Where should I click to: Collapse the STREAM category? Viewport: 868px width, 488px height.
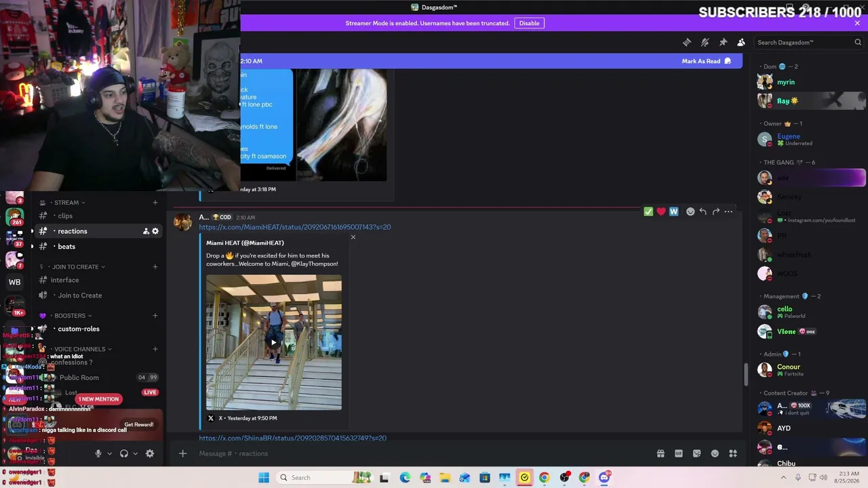click(66, 203)
